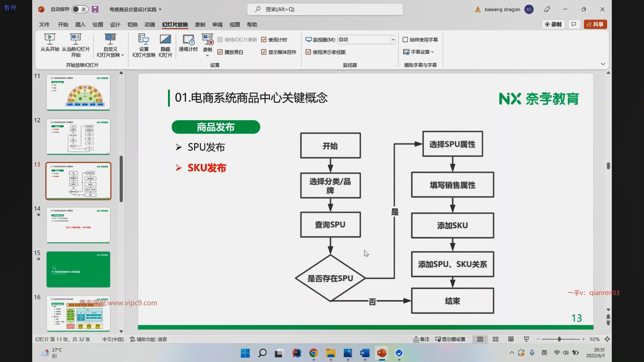
Task: Click the Share button
Action: [595, 24]
